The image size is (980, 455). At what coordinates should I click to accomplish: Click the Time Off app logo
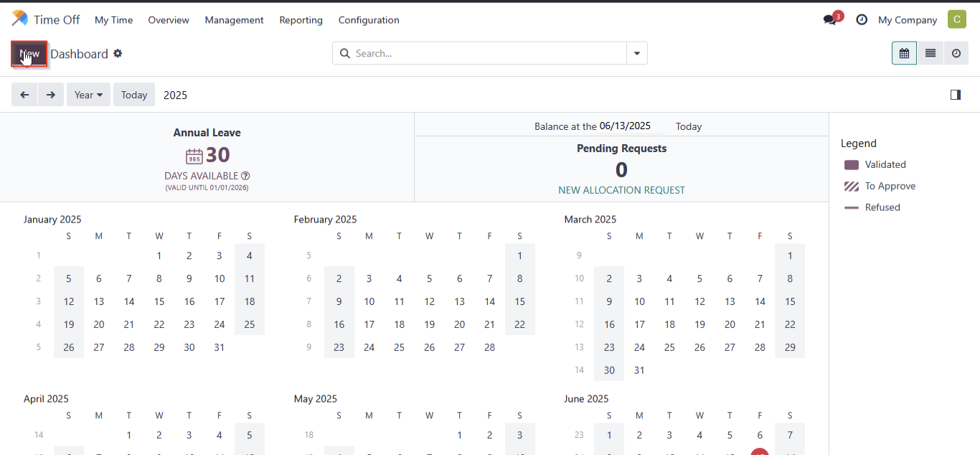point(20,19)
